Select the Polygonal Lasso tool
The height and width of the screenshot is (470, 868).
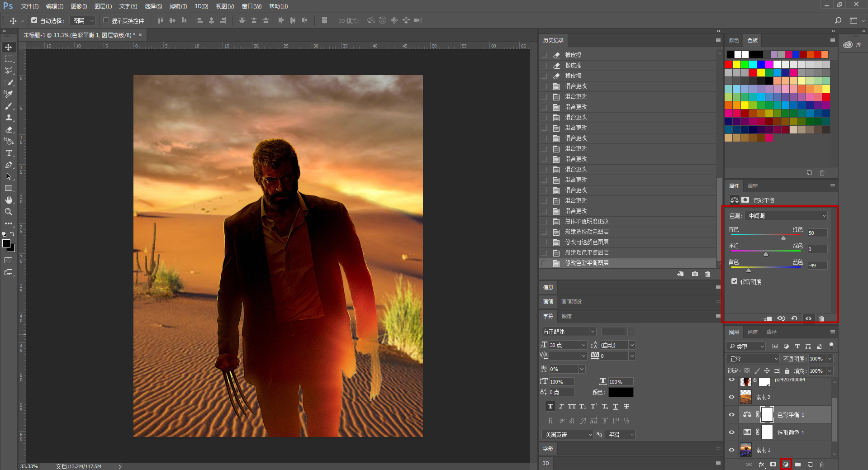[9, 71]
